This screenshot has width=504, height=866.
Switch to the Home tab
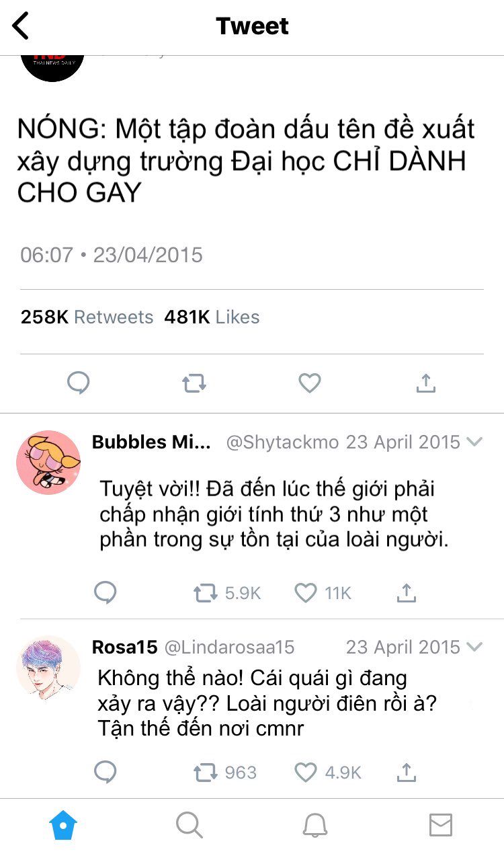(63, 825)
